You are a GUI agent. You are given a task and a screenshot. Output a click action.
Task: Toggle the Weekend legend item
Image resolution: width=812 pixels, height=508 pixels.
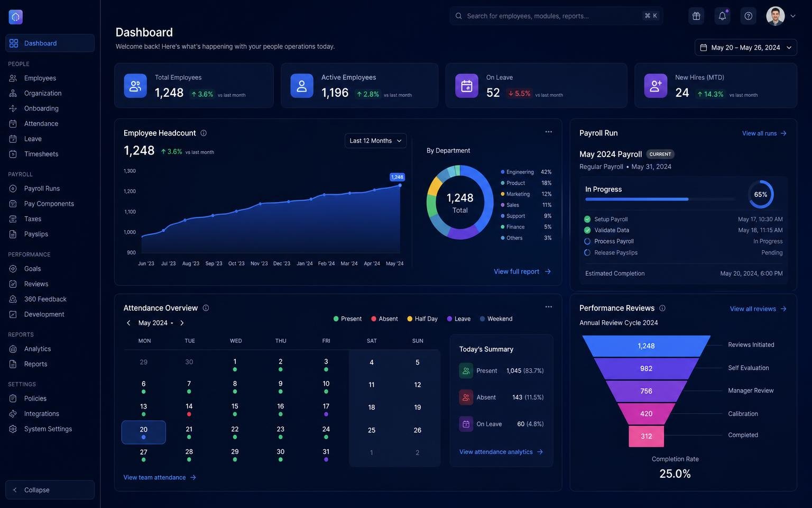pos(496,319)
